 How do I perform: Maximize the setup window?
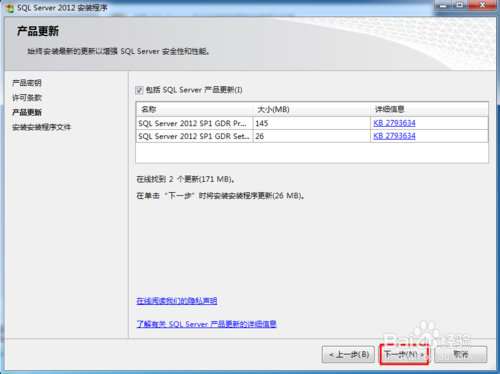click(459, 5)
